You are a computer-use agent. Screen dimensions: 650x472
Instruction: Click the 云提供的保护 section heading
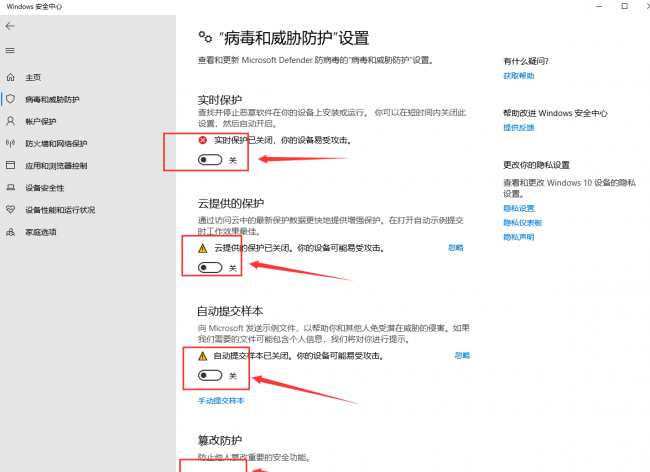[230, 203]
